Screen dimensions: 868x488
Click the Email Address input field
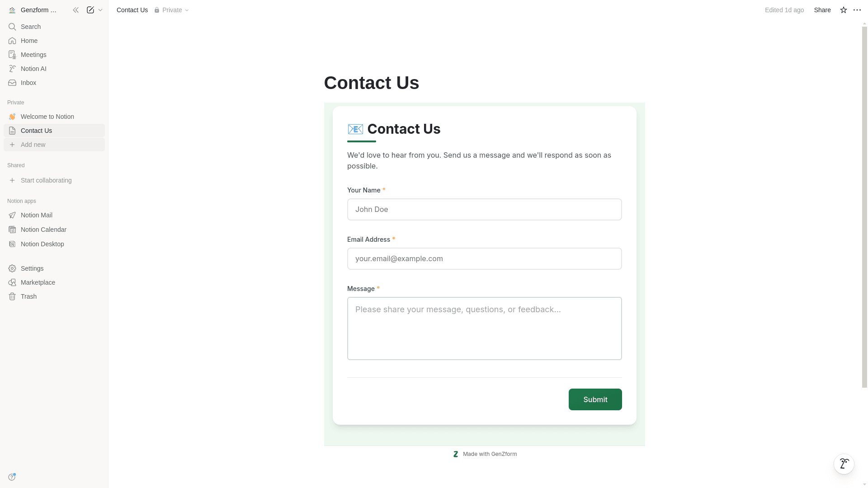[484, 258]
